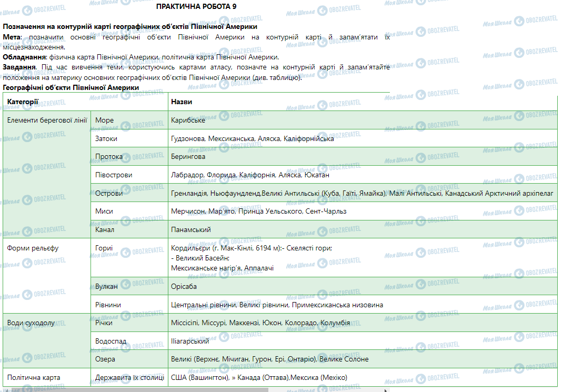Click the Категорії column header
Screen dimensions: 563x392
click(23, 102)
